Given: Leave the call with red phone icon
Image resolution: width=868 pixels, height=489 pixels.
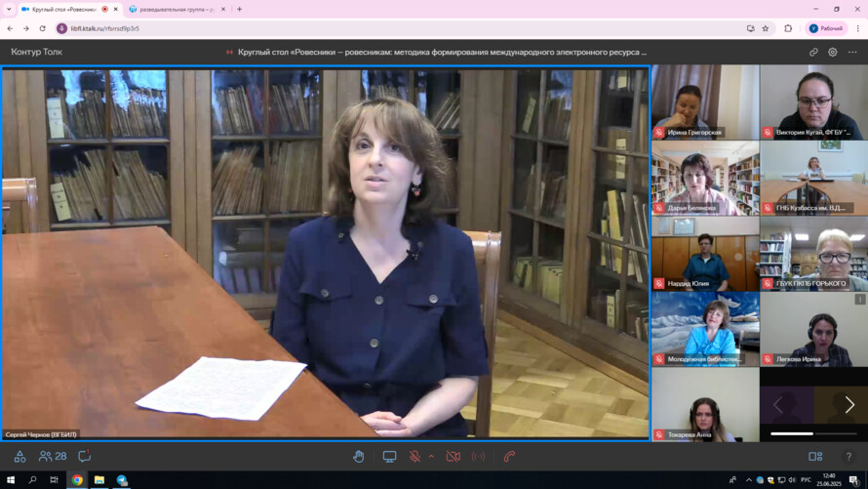Looking at the screenshot, I should (509, 457).
